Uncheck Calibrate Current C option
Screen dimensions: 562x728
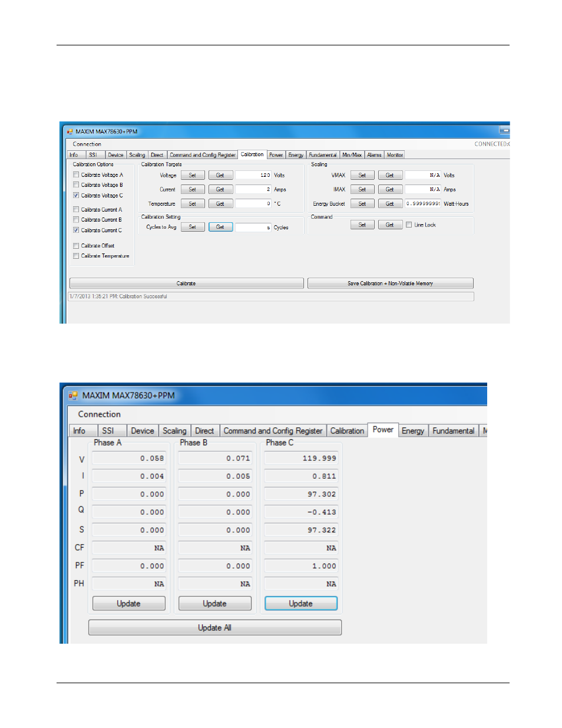(x=76, y=230)
